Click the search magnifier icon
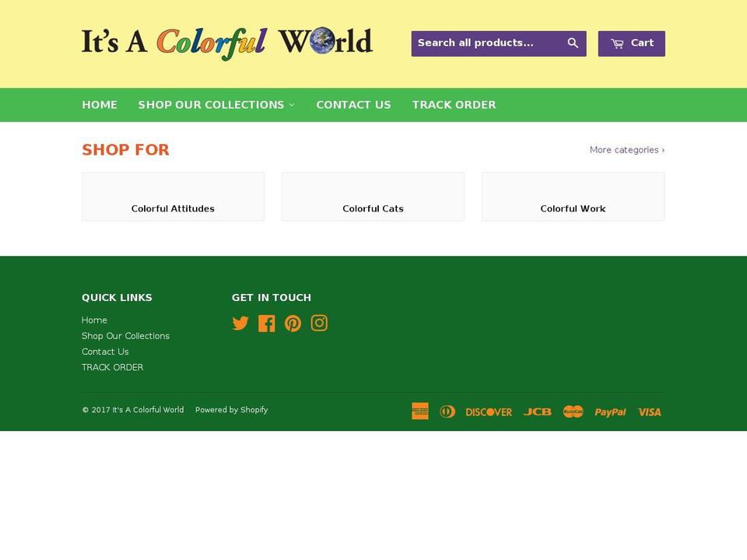747x560 pixels. pos(573,44)
